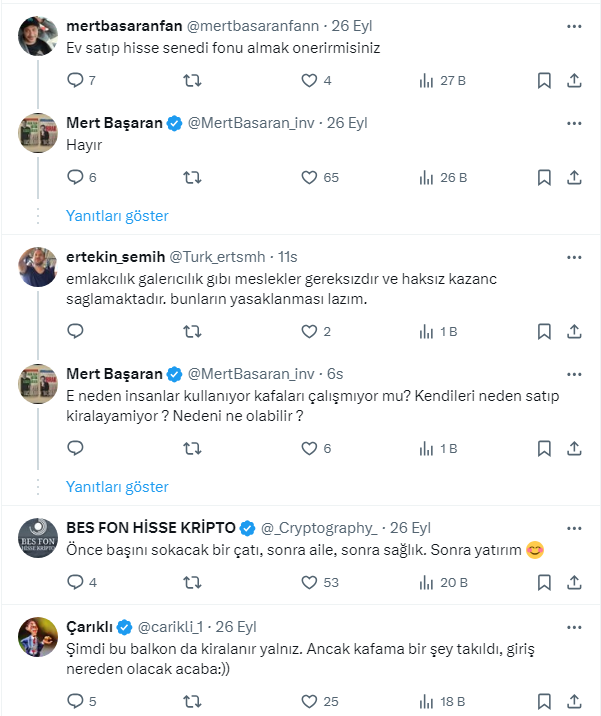The height and width of the screenshot is (716, 601).
Task: Share ertekin_semih's tweet
Action: [x=575, y=332]
